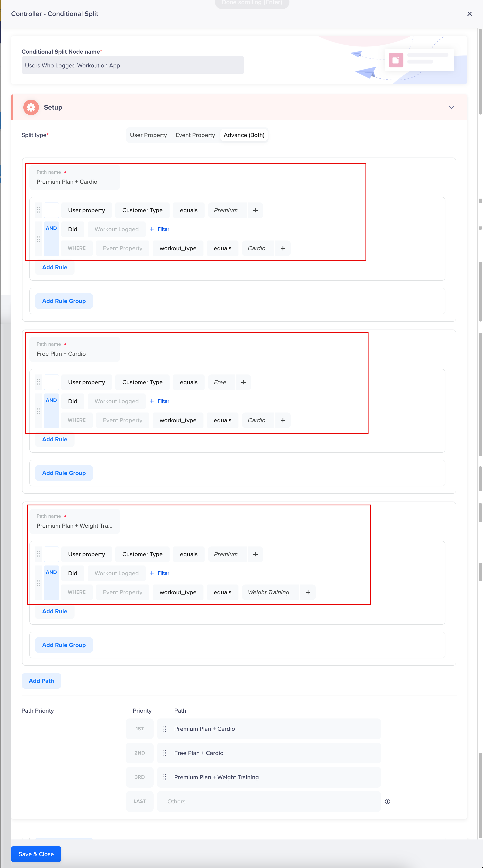483x868 pixels.
Task: Click the plus icon next to Free value
Action: [x=243, y=382]
